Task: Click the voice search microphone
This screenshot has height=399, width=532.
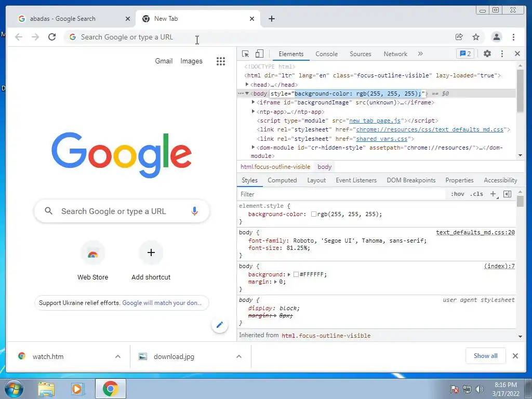Action: click(x=194, y=211)
